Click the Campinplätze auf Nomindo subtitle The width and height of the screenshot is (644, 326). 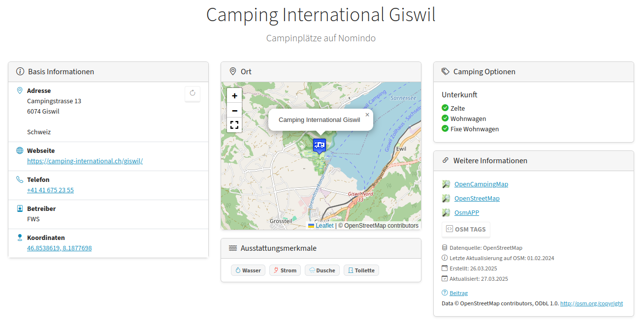(x=321, y=38)
